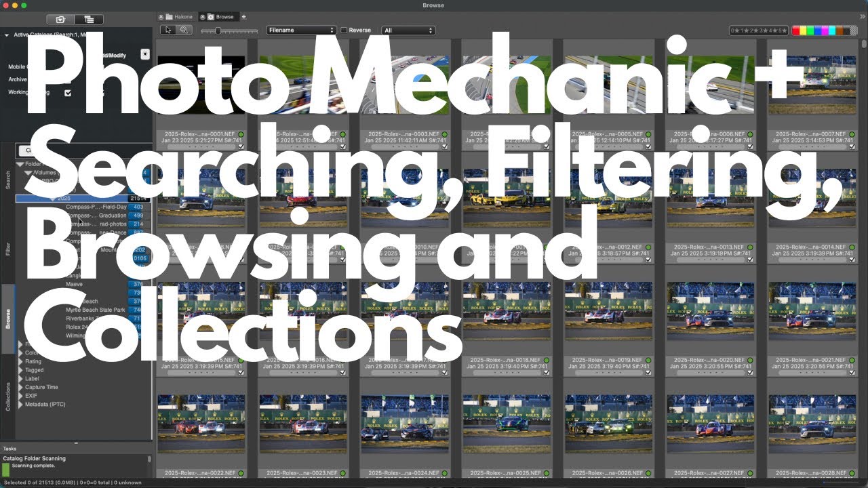
Task: Toggle tag checkbox on na-0021.NEF
Action: click(852, 372)
